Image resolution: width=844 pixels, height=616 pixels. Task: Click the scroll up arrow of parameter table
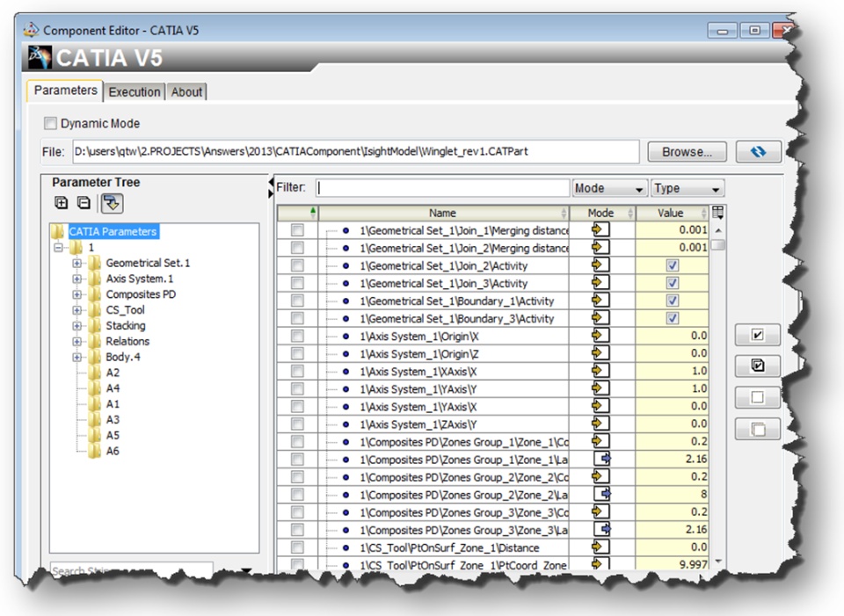(718, 229)
